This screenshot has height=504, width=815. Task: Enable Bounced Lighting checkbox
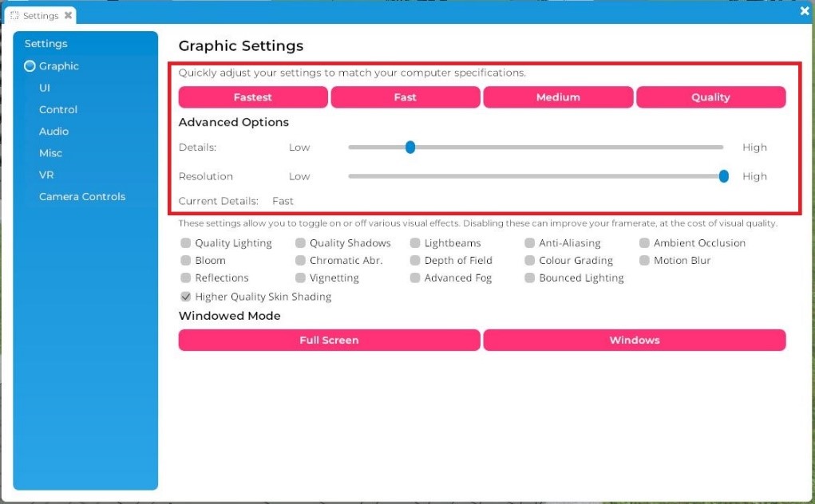pyautogui.click(x=530, y=278)
